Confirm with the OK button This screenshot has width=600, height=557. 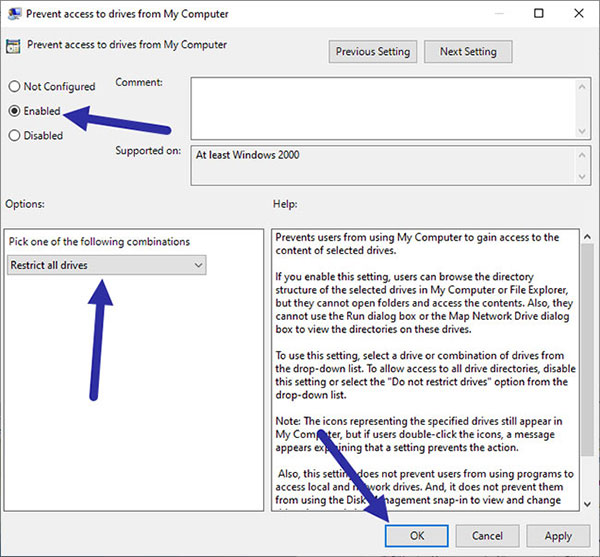pyautogui.click(x=417, y=536)
